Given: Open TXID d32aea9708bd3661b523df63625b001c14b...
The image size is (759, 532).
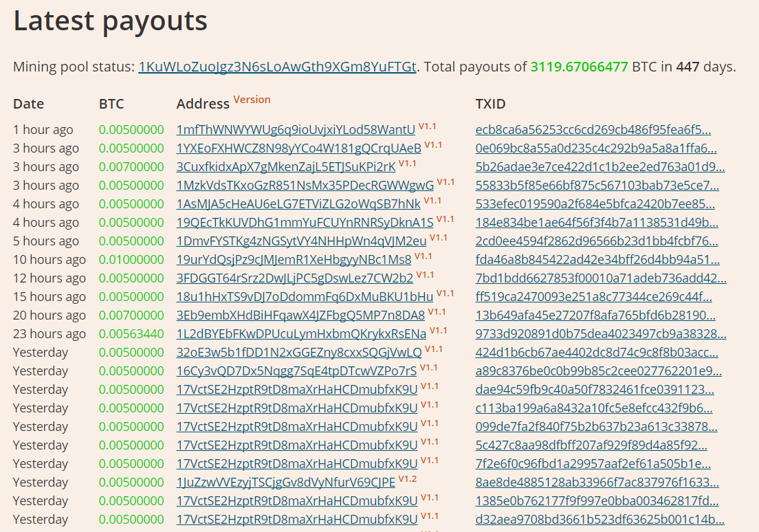Looking at the screenshot, I should (599, 520).
